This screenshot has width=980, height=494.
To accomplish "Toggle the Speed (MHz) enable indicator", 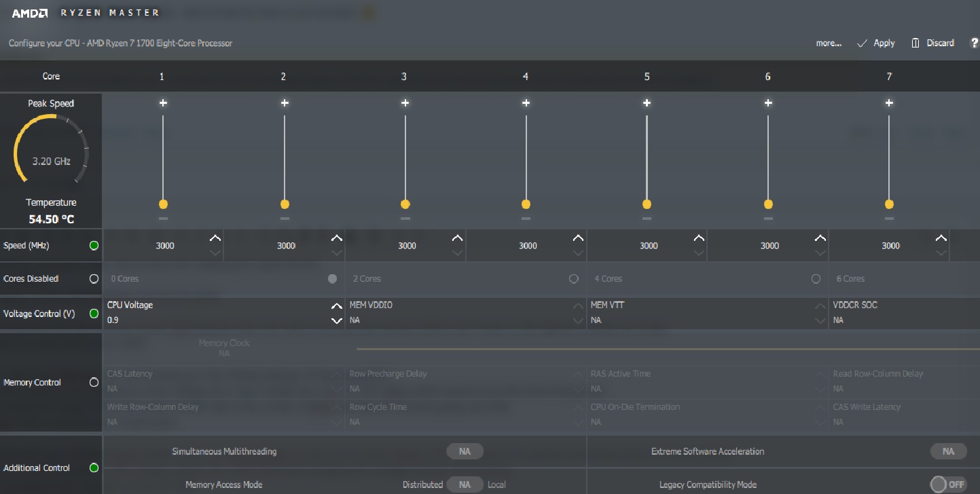I will click(x=94, y=246).
